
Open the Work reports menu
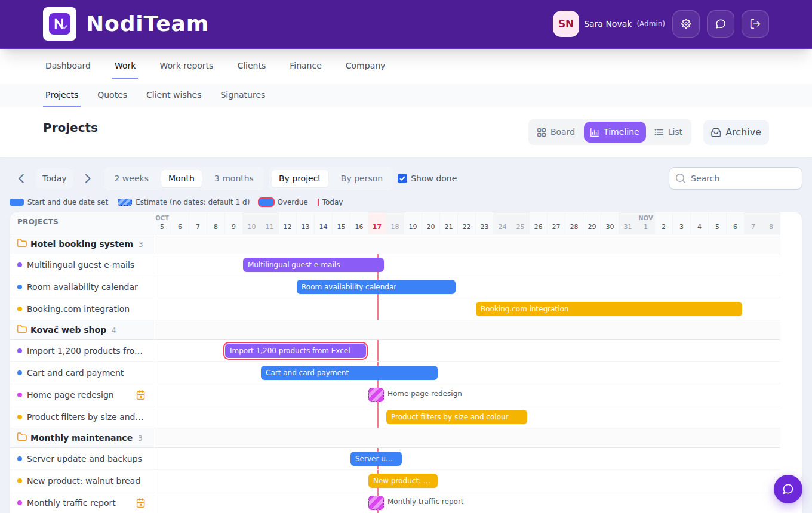tap(186, 66)
